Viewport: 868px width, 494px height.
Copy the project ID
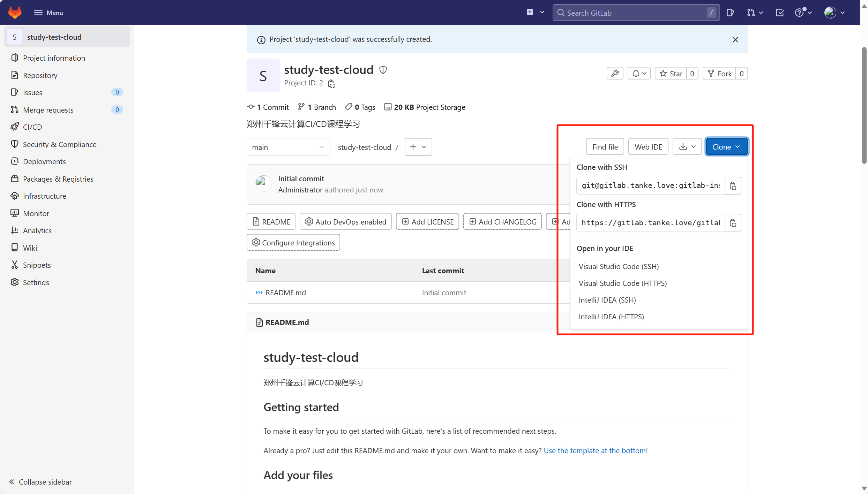(331, 84)
